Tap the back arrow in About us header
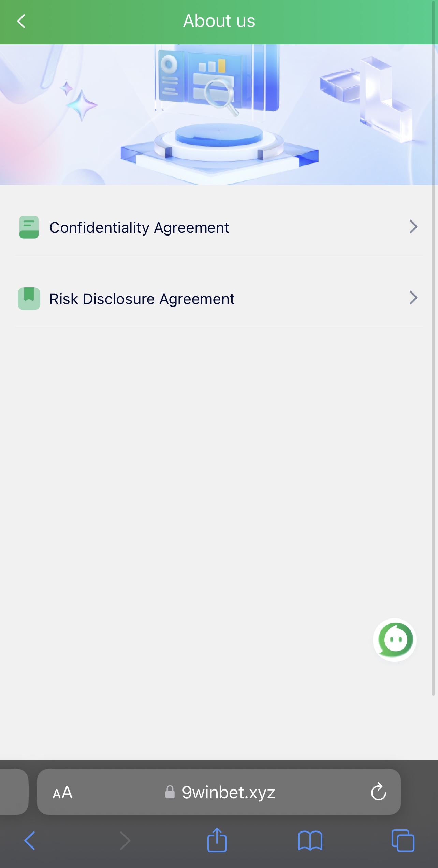Viewport: 438px width, 868px height. click(x=21, y=21)
